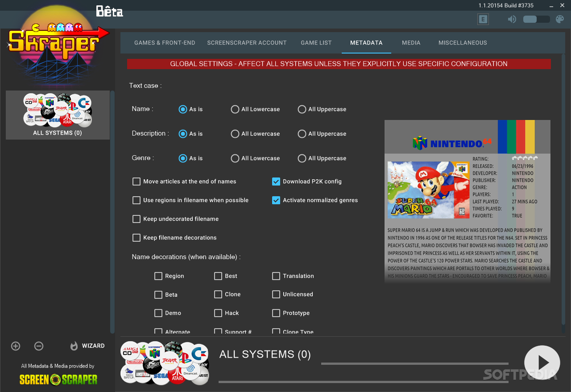Adjust the volume slider in header
571x392 pixels.
click(x=537, y=19)
